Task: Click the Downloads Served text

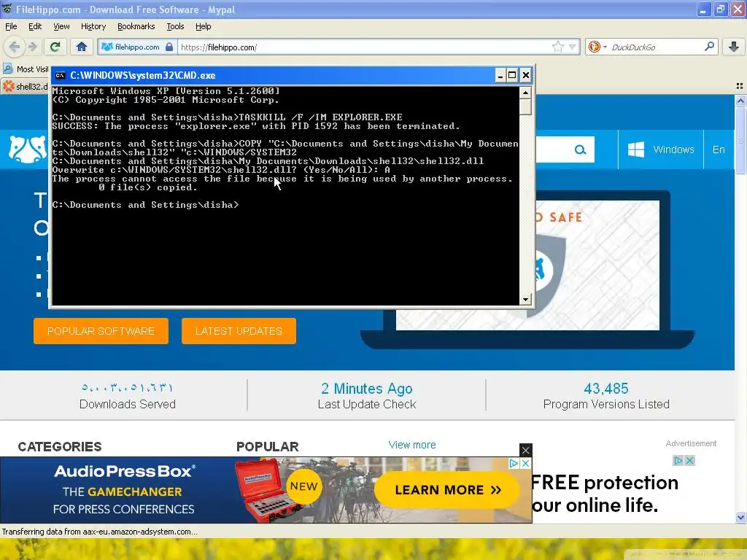Action: 128,404
